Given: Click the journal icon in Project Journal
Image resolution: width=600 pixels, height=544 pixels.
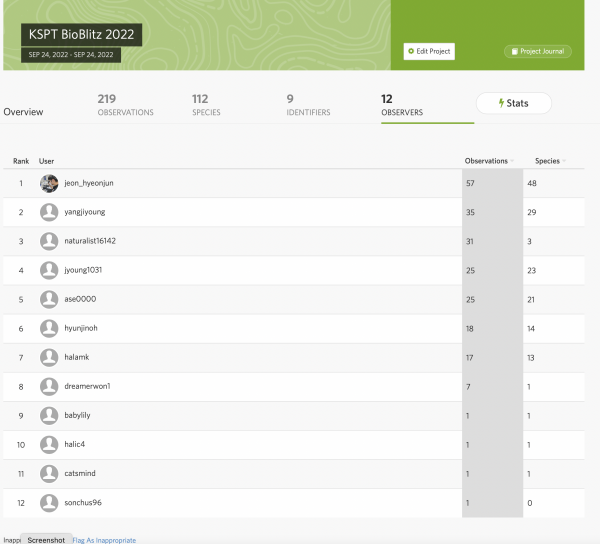Looking at the screenshot, I should (x=515, y=51).
